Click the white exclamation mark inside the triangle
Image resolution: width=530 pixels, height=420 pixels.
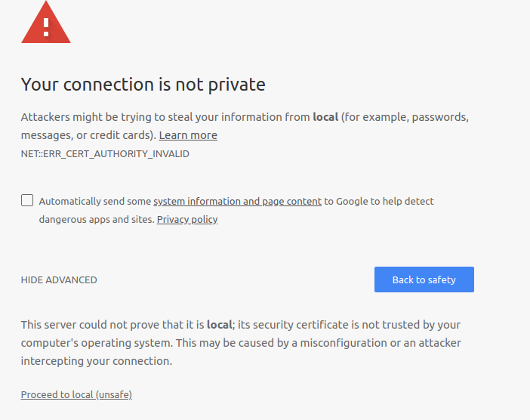click(46, 27)
